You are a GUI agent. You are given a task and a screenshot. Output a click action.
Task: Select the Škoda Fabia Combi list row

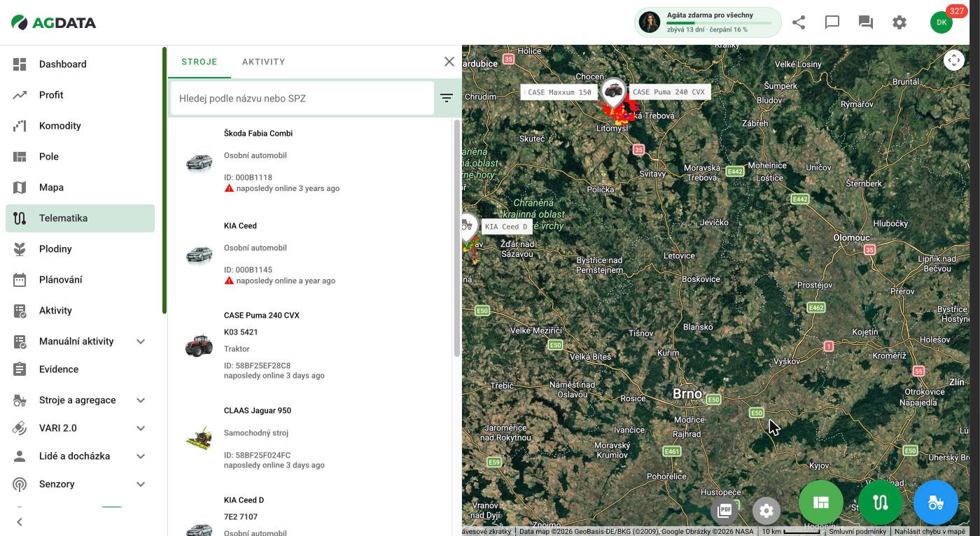pos(311,161)
